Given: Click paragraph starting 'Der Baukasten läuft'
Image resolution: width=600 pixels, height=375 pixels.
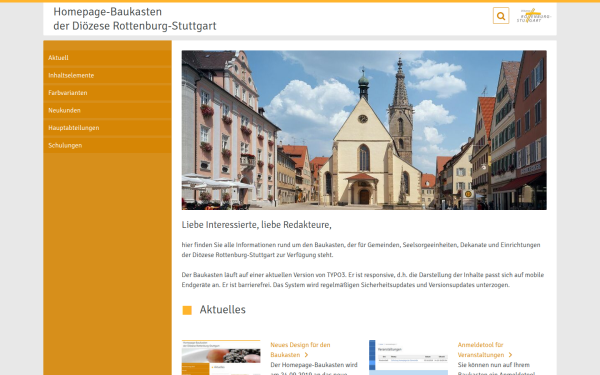Looking at the screenshot, I should (363, 280).
